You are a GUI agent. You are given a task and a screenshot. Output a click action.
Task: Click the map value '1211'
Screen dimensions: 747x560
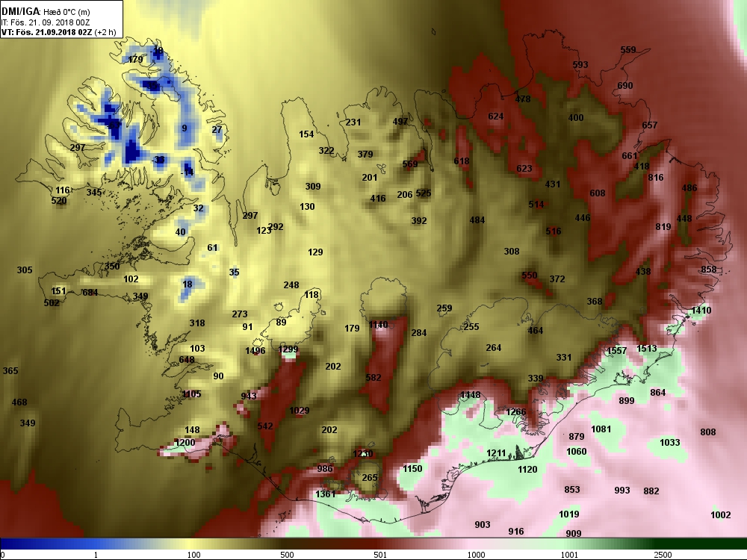(x=496, y=453)
